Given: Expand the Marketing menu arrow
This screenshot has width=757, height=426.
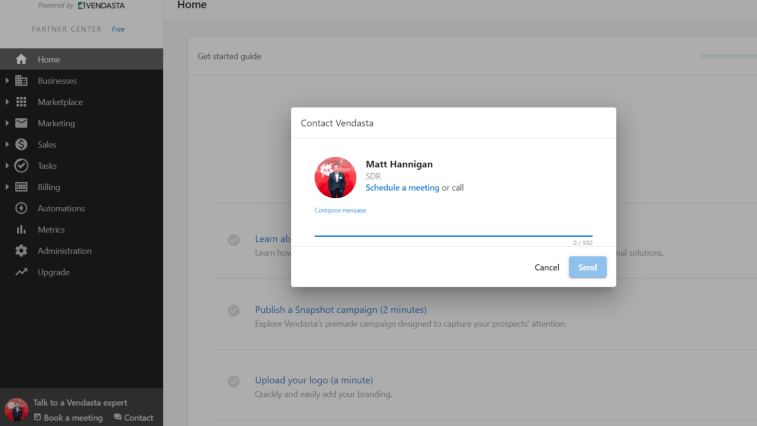Looking at the screenshot, I should click(7, 123).
